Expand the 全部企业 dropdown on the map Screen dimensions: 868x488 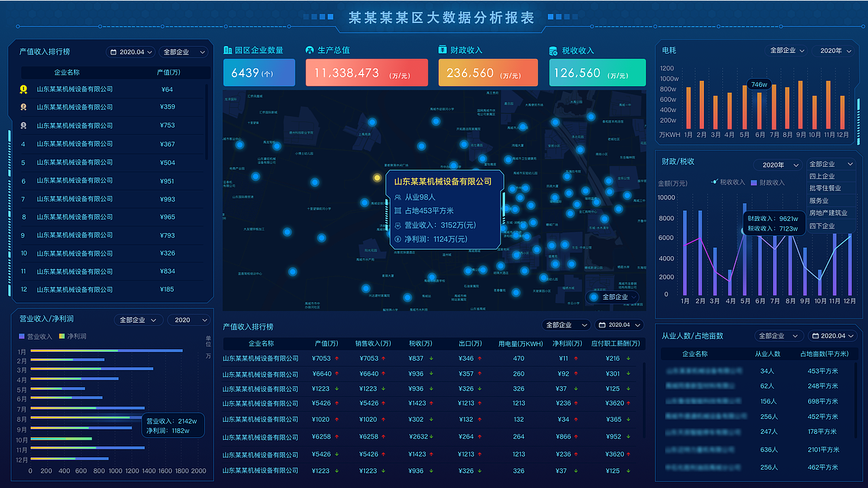pyautogui.click(x=612, y=297)
